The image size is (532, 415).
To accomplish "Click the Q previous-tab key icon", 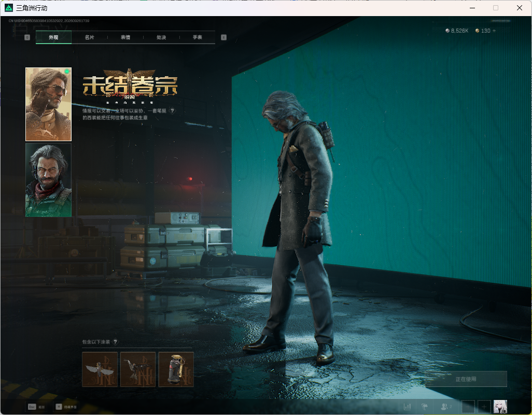I will click(x=27, y=37).
